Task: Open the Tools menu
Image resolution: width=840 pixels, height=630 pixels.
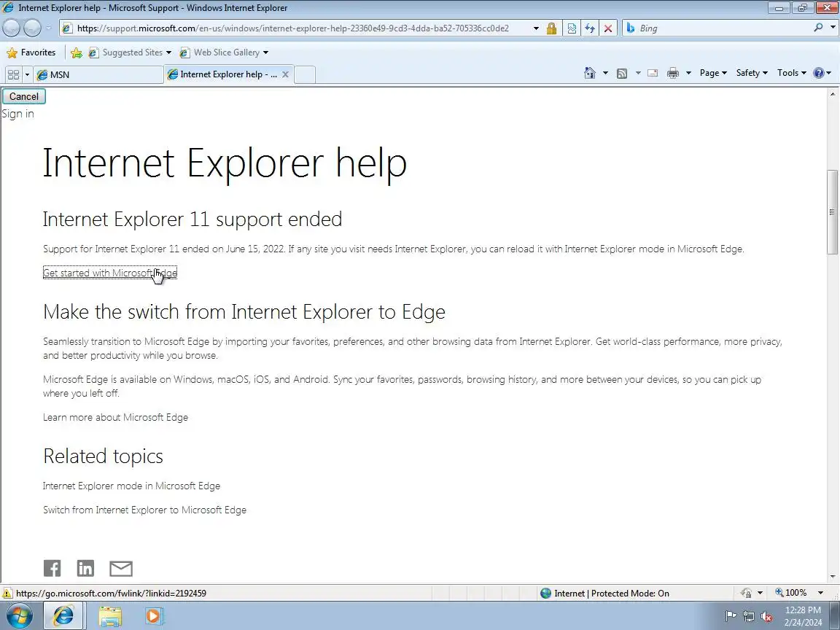Action: click(x=792, y=73)
